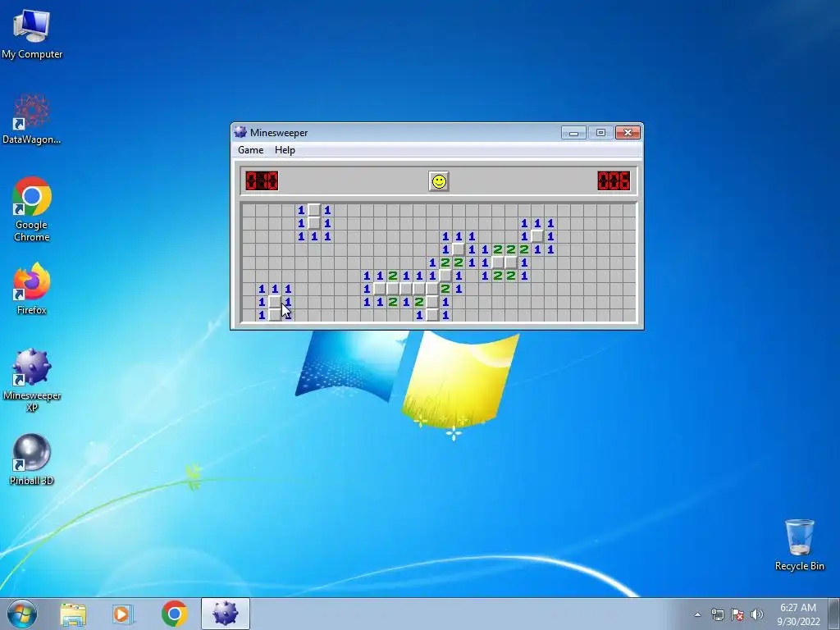
Task: Click the clock showing 6:27 AM
Action: (x=798, y=614)
